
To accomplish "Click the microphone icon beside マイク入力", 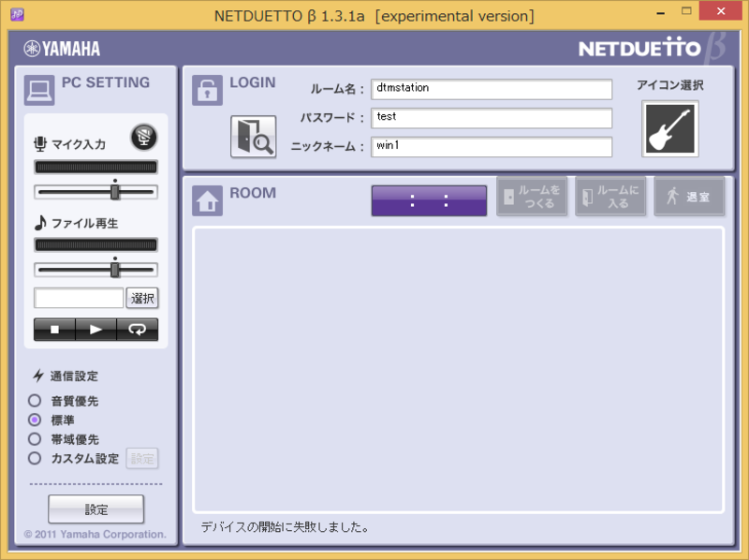I will pos(40,144).
